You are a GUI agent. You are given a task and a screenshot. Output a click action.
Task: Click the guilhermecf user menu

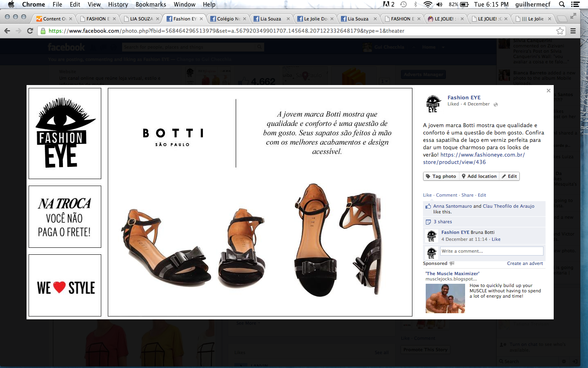(x=532, y=4)
